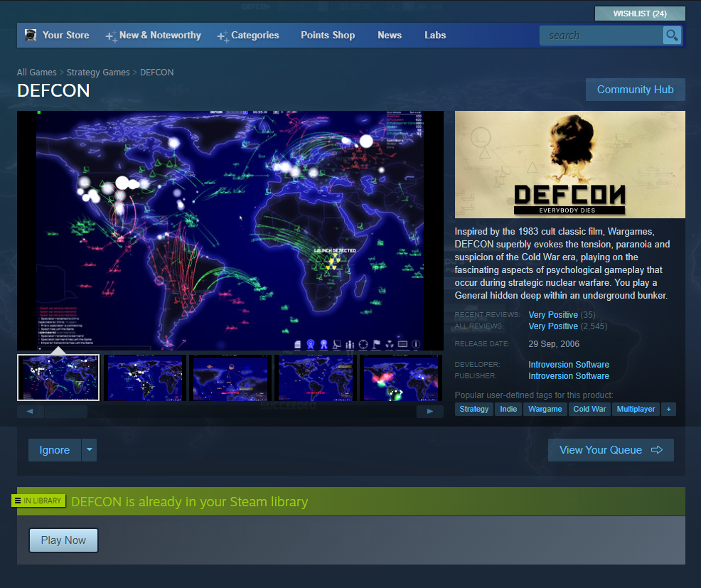The height and width of the screenshot is (588, 701).
Task: Click the IN LIBRARY badge
Action: coord(38,501)
